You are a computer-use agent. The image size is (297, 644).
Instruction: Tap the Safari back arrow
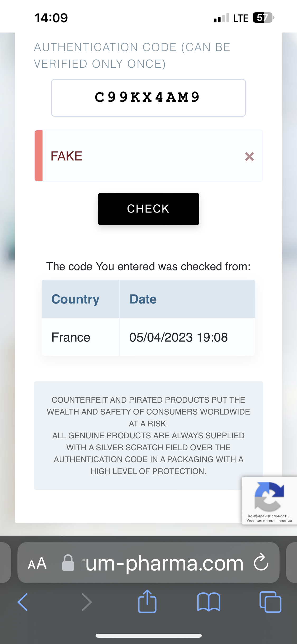pyautogui.click(x=23, y=602)
